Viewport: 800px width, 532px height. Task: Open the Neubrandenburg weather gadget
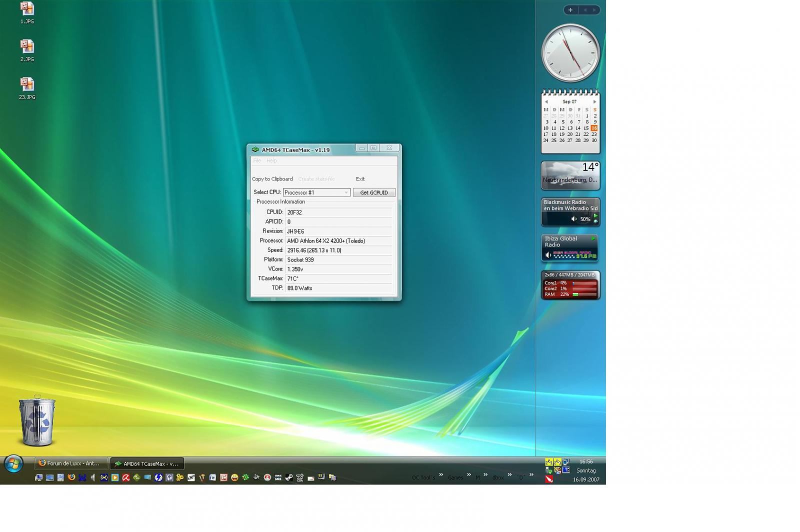[x=570, y=175]
